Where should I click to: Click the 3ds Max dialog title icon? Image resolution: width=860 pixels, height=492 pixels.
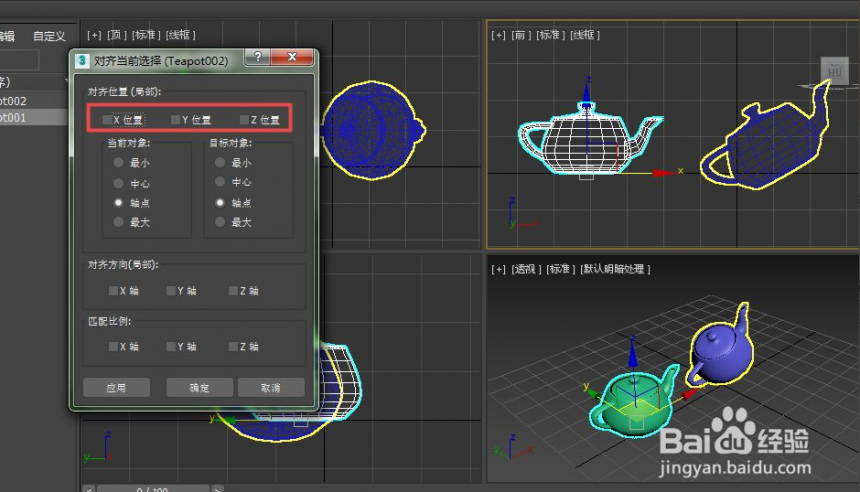(82, 60)
